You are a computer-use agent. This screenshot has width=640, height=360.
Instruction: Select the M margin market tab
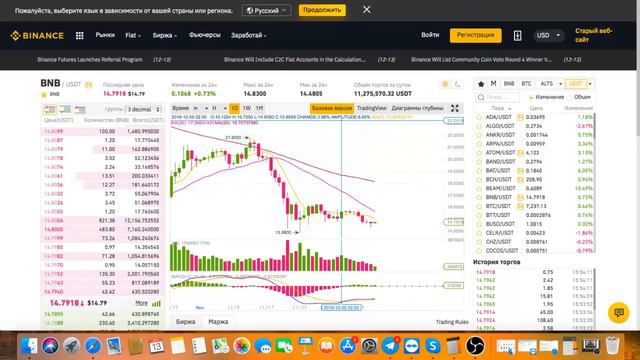pyautogui.click(x=493, y=84)
